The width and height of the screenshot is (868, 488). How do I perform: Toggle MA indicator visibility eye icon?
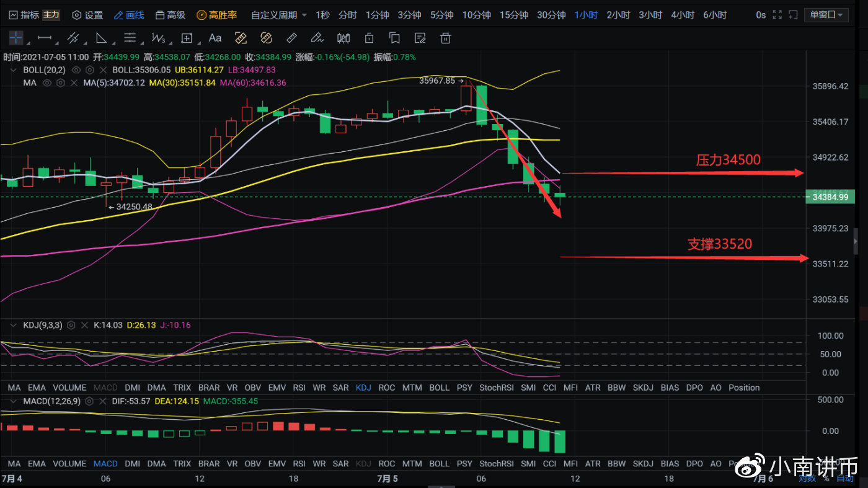click(x=46, y=82)
